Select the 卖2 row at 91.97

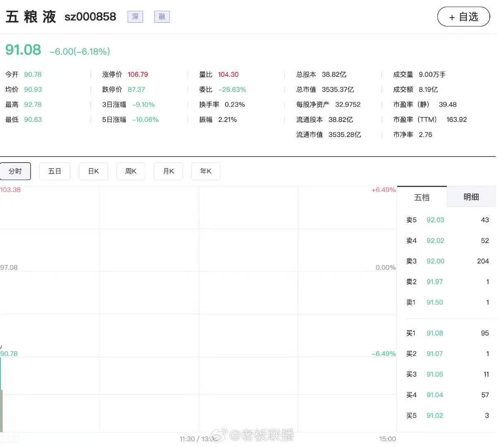point(447,282)
